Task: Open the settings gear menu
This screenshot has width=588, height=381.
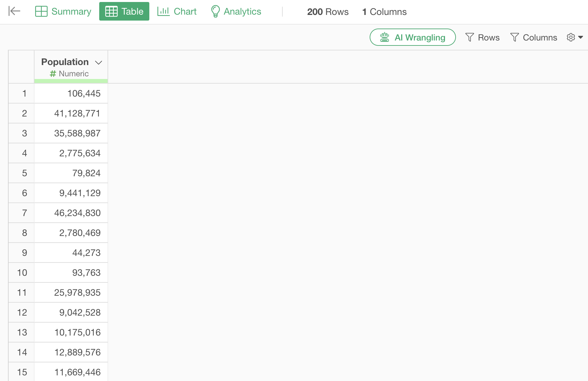Action: (571, 37)
